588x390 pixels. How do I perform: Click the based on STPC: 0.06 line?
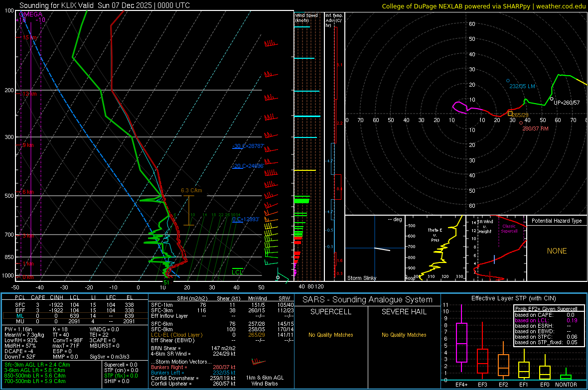coord(546,337)
